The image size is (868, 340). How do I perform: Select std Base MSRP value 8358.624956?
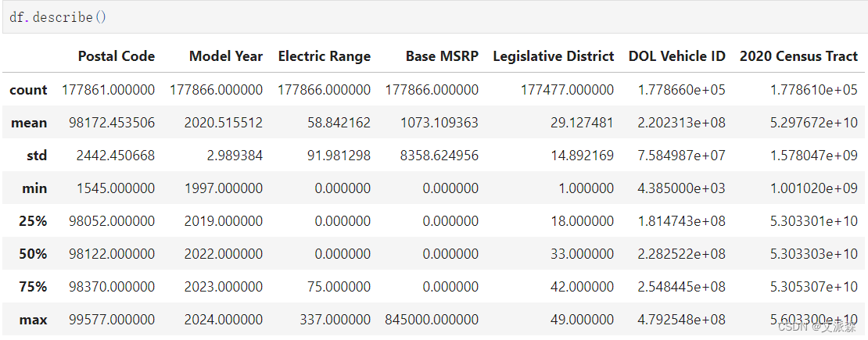[439, 155]
